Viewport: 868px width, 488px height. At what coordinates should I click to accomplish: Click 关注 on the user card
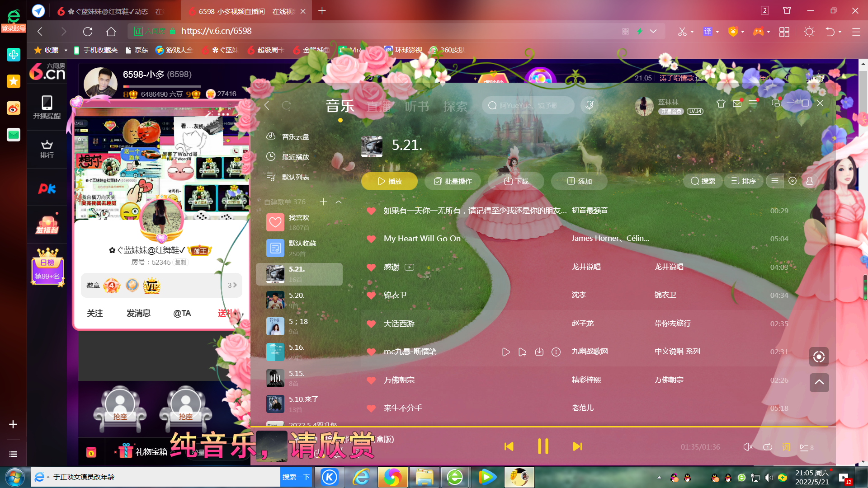click(95, 313)
